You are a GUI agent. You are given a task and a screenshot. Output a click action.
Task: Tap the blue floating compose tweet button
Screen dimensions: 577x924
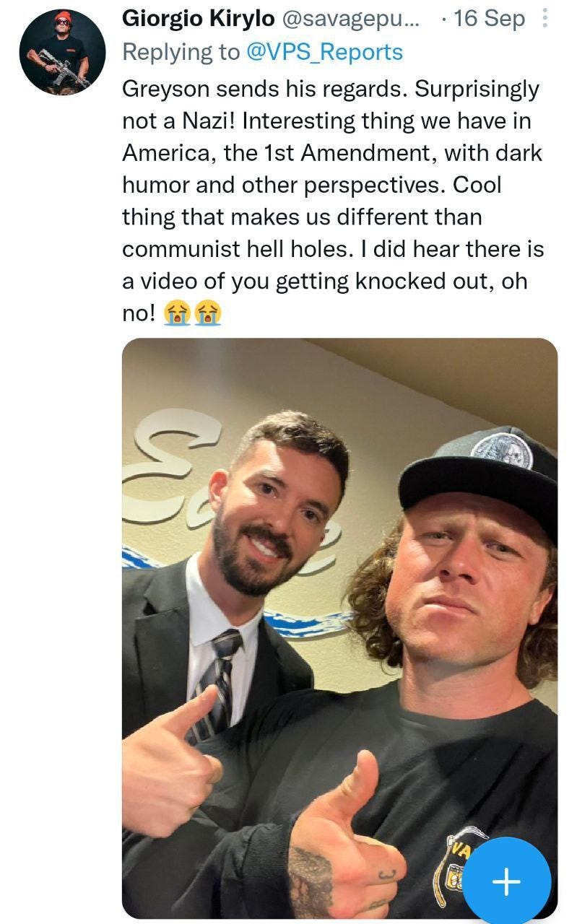click(x=506, y=881)
